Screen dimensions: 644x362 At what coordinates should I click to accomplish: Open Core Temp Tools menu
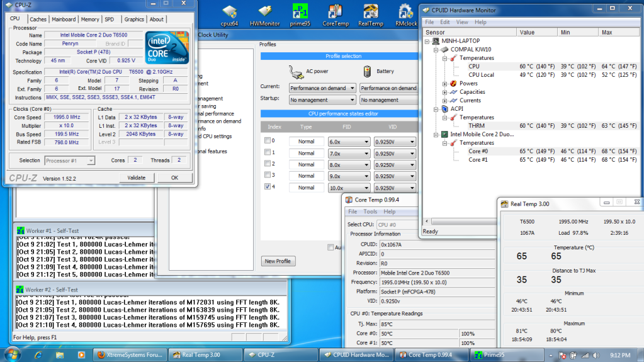370,212
